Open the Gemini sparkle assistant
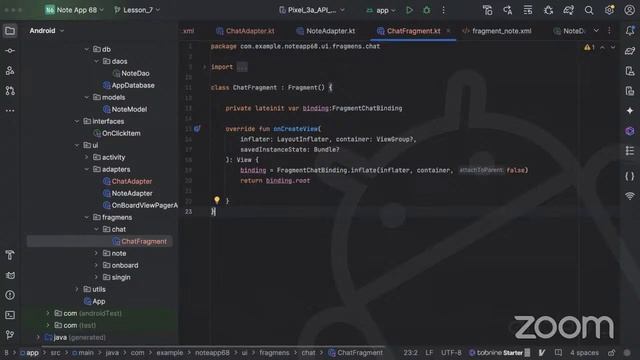This screenshot has height=360, width=640. pos(630,111)
